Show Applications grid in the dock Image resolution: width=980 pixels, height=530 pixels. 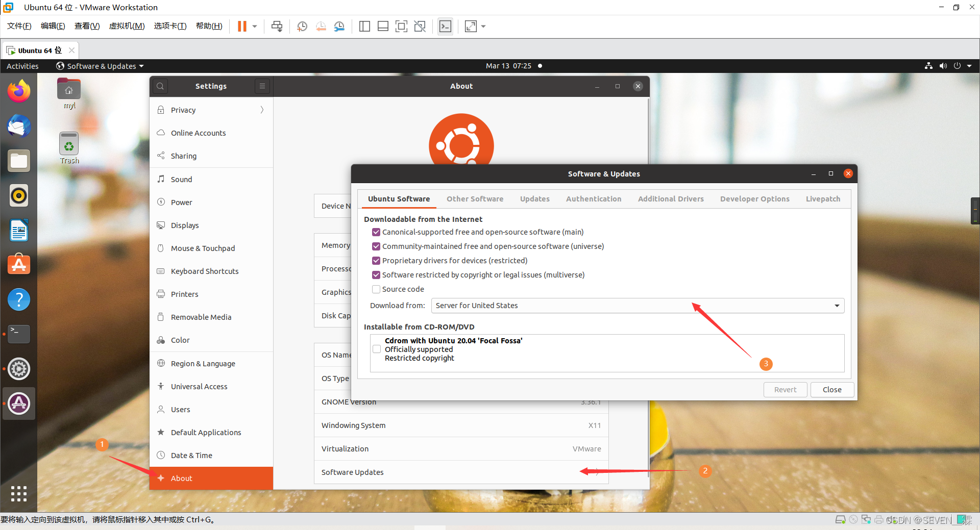(x=19, y=493)
